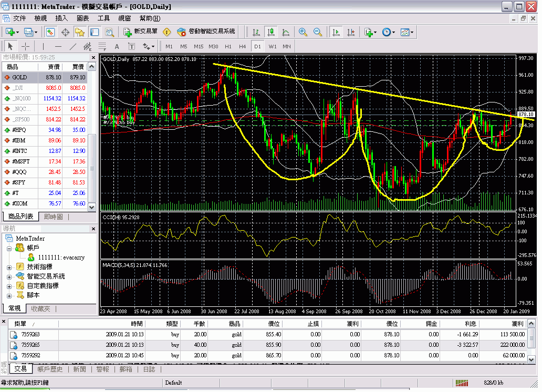Switch chart to candlestick mode
The image size is (542, 392).
[x=271, y=32]
